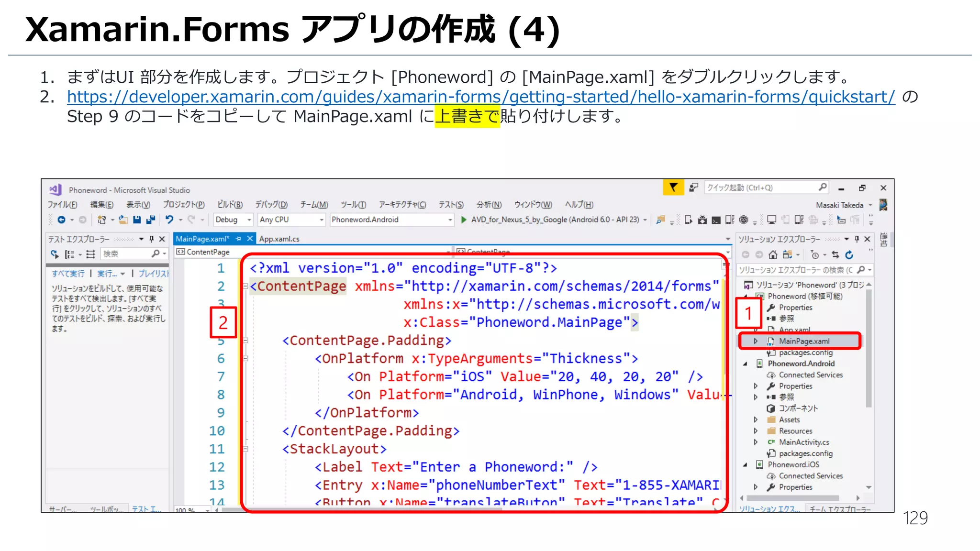Open the ファイル(F) menu
Image resolution: width=980 pixels, height=551 pixels.
pos(62,205)
